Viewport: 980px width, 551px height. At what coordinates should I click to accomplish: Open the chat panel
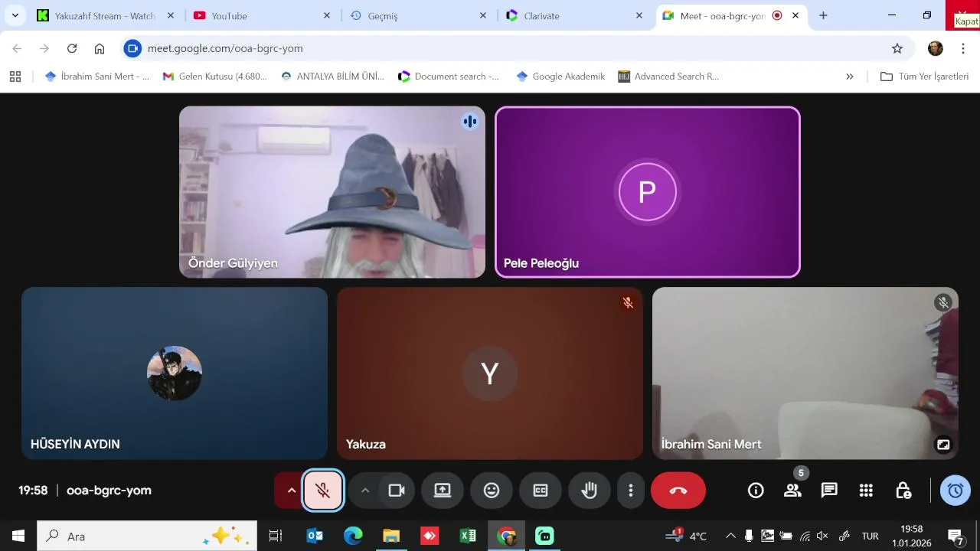829,491
